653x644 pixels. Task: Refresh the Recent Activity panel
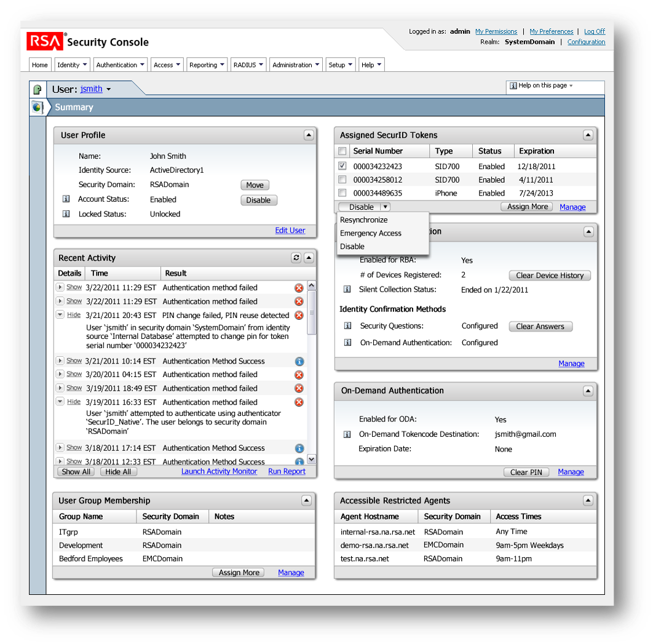pos(296,258)
